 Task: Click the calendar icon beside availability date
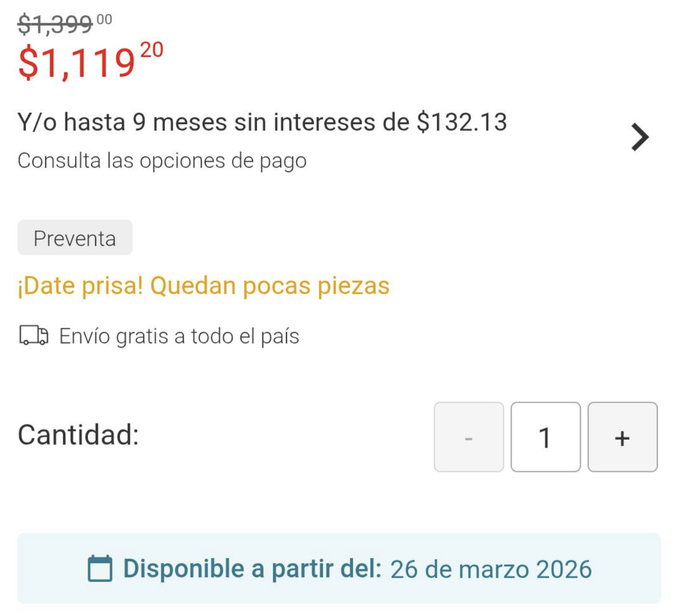[x=100, y=568]
